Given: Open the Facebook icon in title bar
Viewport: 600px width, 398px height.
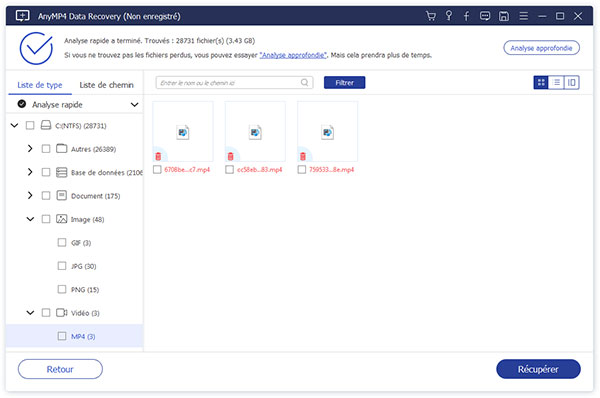Looking at the screenshot, I should click(466, 16).
